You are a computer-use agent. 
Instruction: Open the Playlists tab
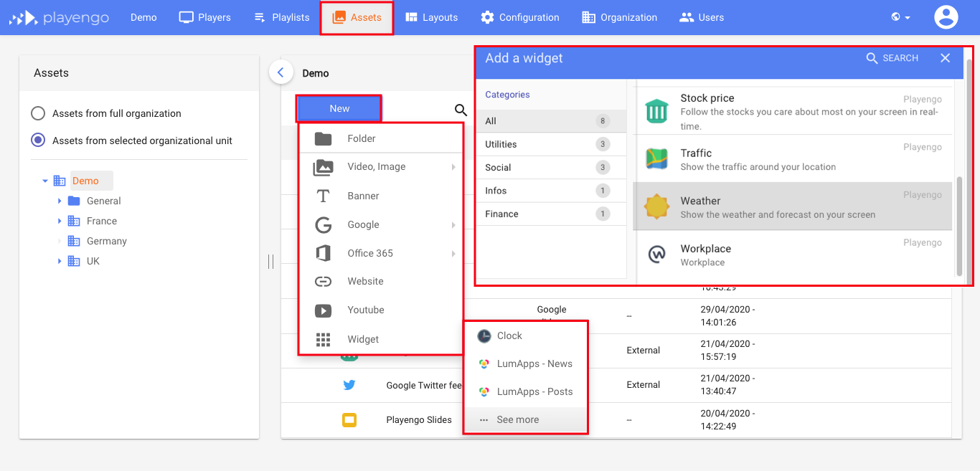point(282,17)
